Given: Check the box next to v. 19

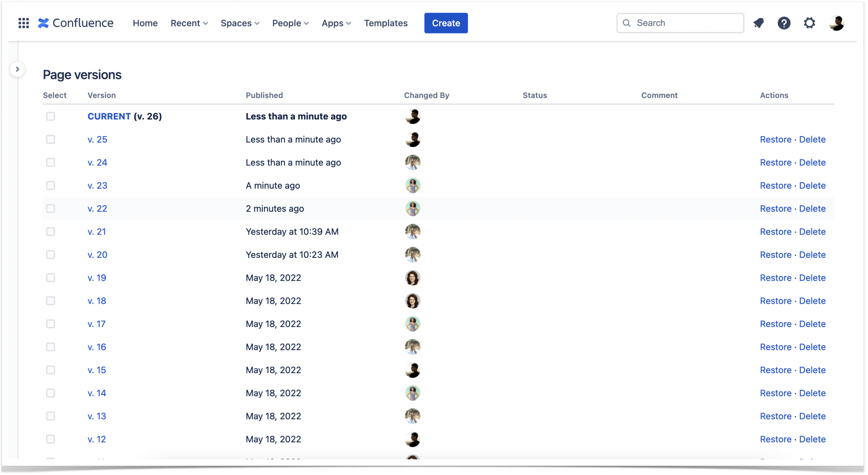Looking at the screenshot, I should (50, 278).
